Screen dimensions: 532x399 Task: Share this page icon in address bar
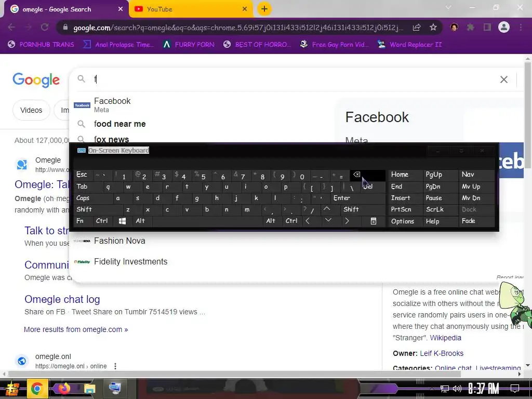(416, 27)
